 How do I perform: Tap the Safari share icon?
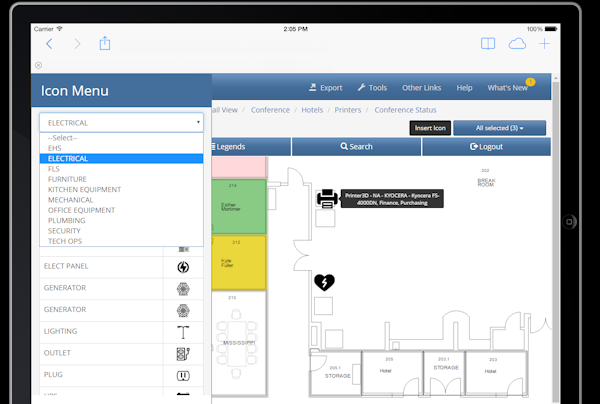pos(105,44)
